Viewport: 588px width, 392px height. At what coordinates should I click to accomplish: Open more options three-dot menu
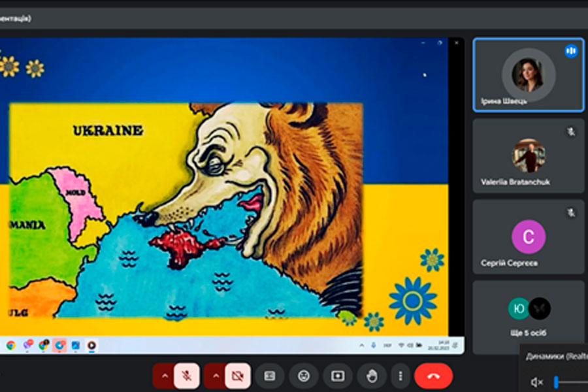pyautogui.click(x=400, y=376)
